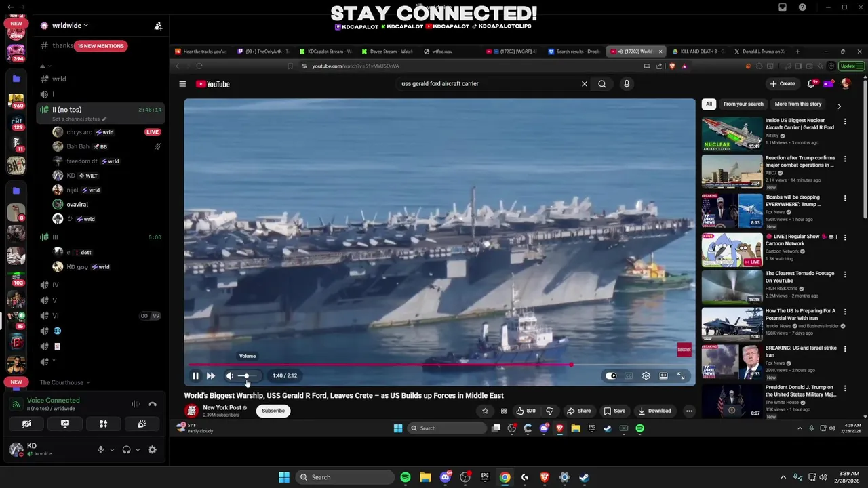Turn on Discord camera
868x488 pixels.
pyautogui.click(x=26, y=424)
